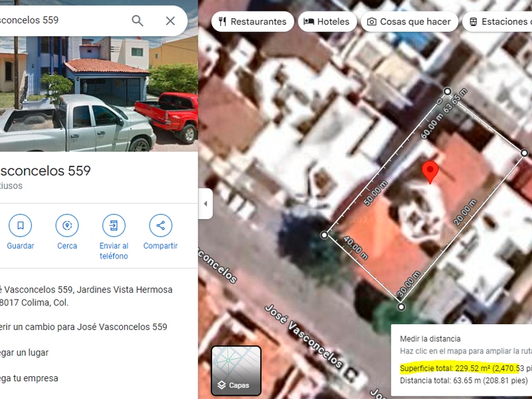
Task: Click the Vasconcelos 559 place title
Action: tap(45, 170)
